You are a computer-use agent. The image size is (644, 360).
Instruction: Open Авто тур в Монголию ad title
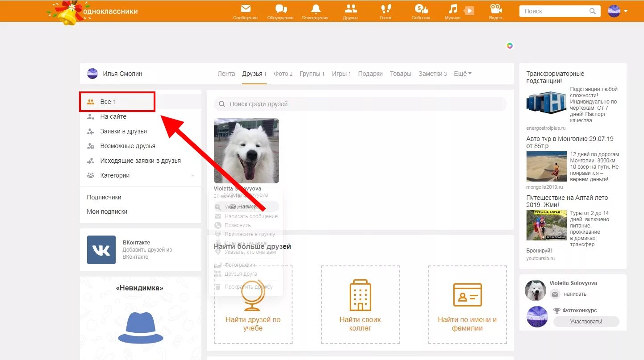pos(570,142)
